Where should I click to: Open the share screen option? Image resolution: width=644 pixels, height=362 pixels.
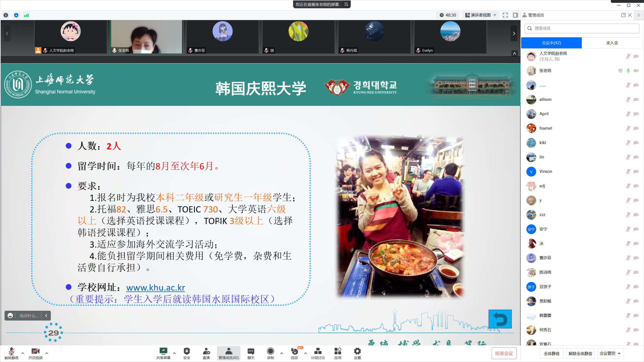click(x=163, y=353)
